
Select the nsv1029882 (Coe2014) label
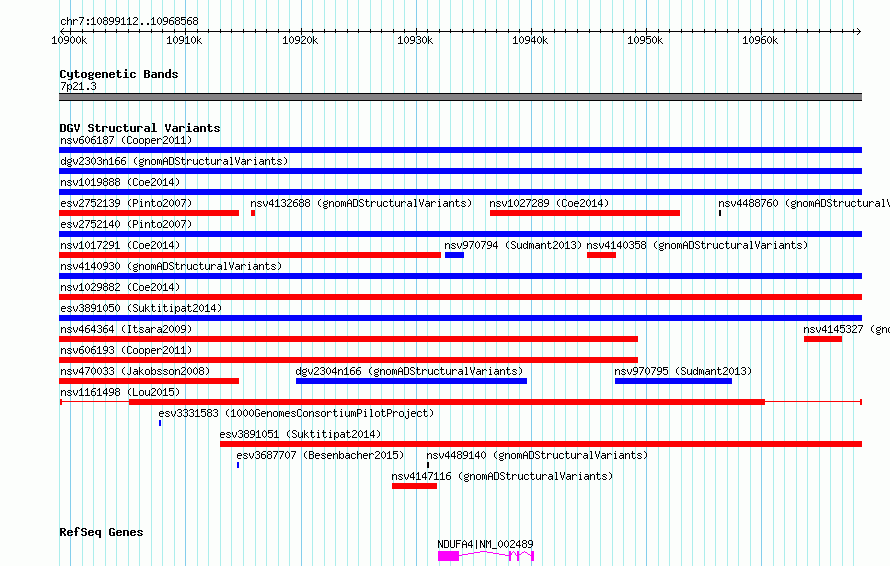click(120, 287)
